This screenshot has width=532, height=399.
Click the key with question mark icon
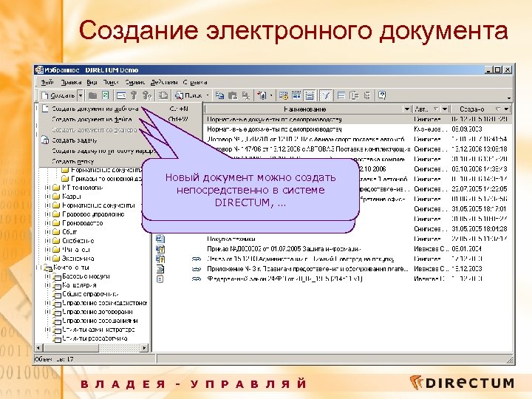(146, 95)
